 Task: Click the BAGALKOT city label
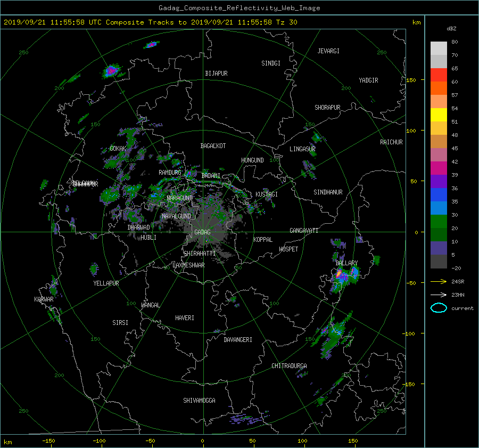pos(213,146)
